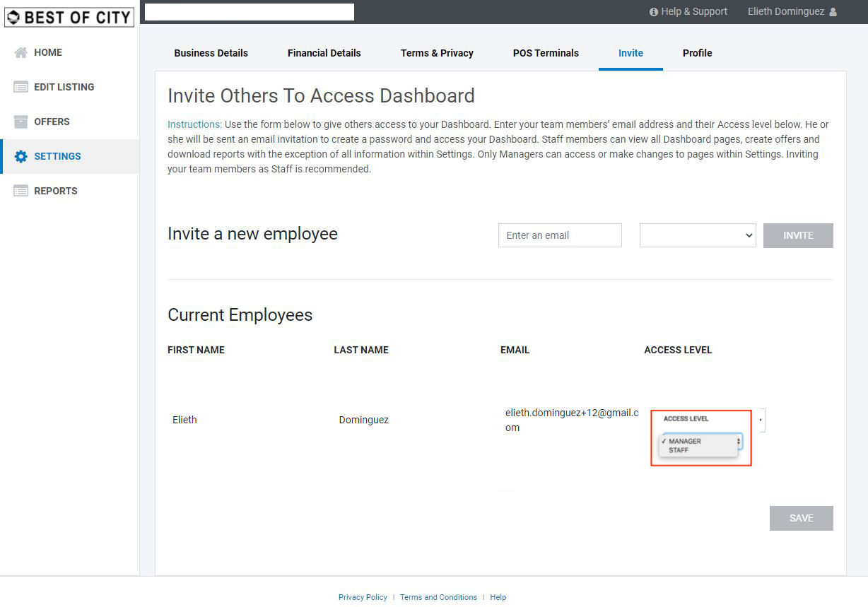Select the checked MANAGER option
Screen dimensions: 868x607
pyautogui.click(x=685, y=440)
